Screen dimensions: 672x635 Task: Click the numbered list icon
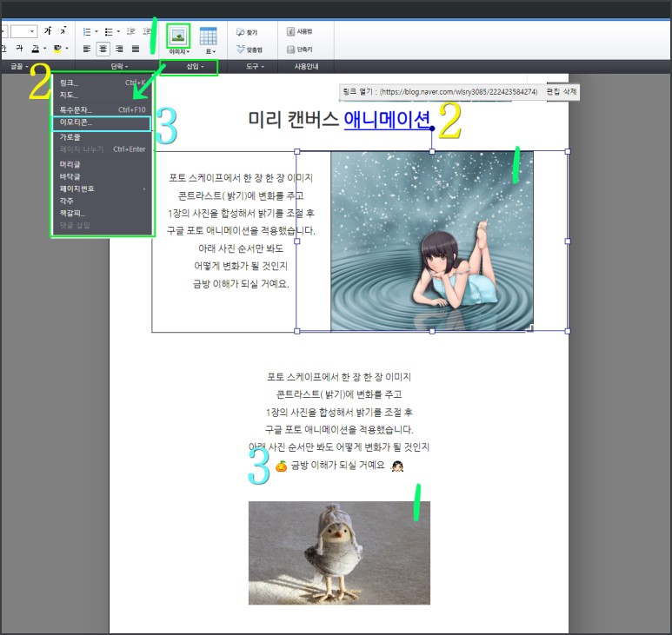(x=87, y=31)
